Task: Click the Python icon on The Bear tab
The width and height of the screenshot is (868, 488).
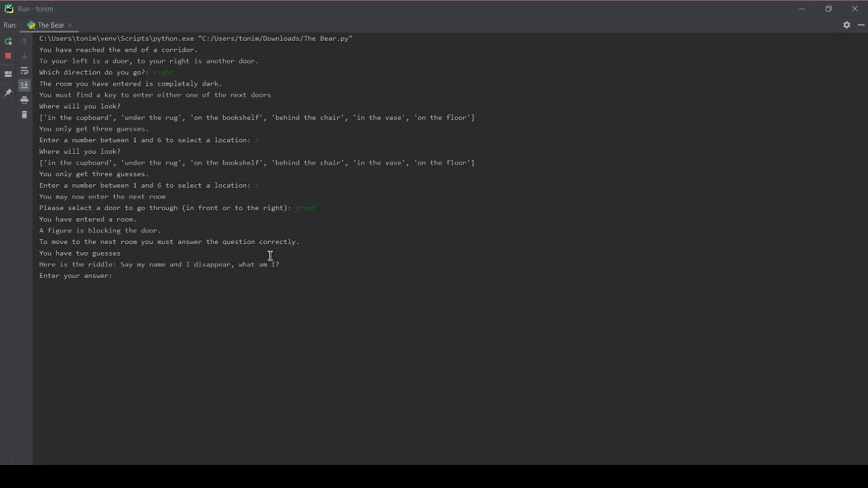Action: coord(31,25)
